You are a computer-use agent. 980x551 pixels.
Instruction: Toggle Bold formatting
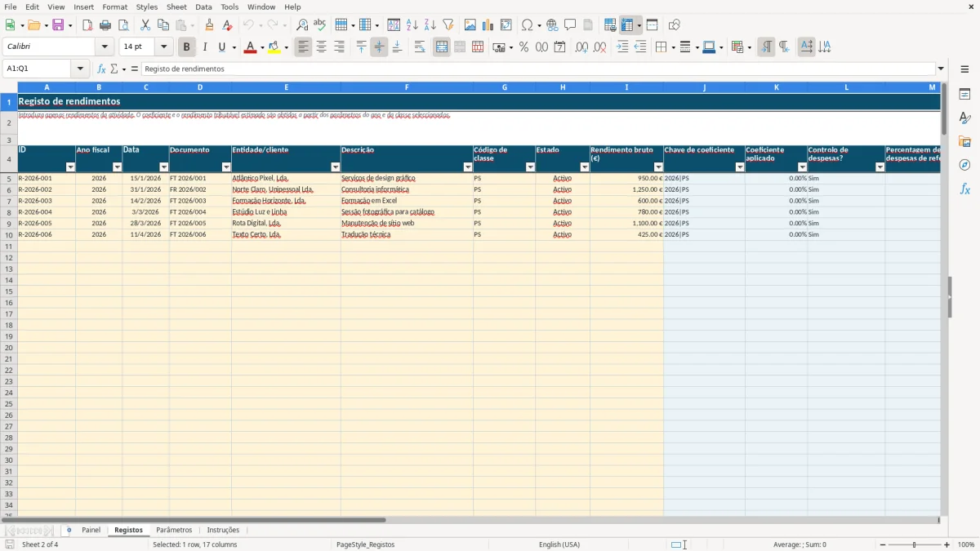187,47
